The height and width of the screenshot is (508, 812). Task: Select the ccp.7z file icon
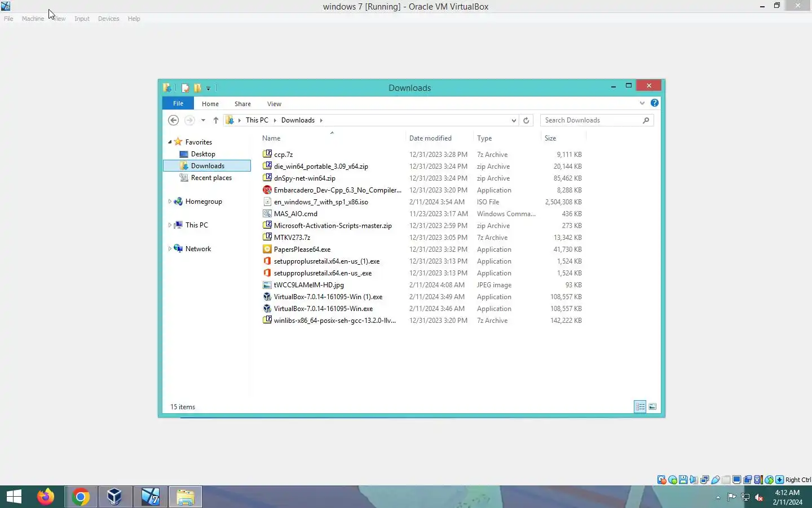click(267, 154)
